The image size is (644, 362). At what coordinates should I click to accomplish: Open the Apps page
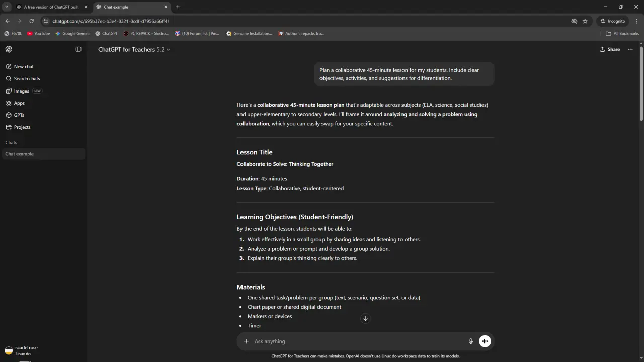click(x=44, y=103)
